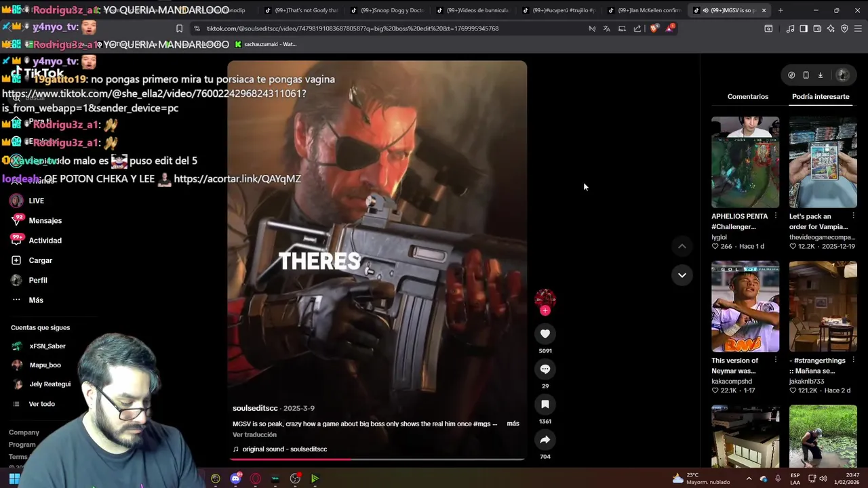Screen dimensions: 868x488
Task: Open the Let's pack an order thumbnail
Action: coord(823,162)
